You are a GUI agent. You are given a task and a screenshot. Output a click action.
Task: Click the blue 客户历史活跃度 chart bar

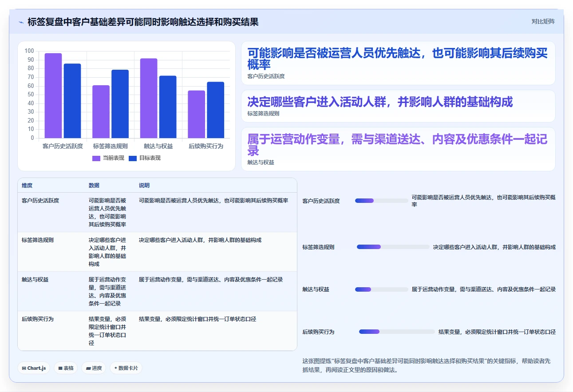tap(72, 101)
